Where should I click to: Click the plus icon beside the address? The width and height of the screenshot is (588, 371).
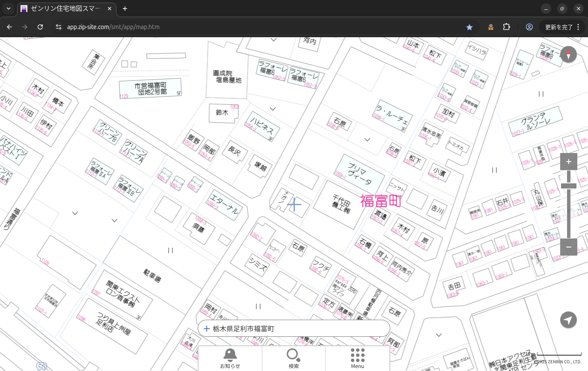(x=207, y=329)
